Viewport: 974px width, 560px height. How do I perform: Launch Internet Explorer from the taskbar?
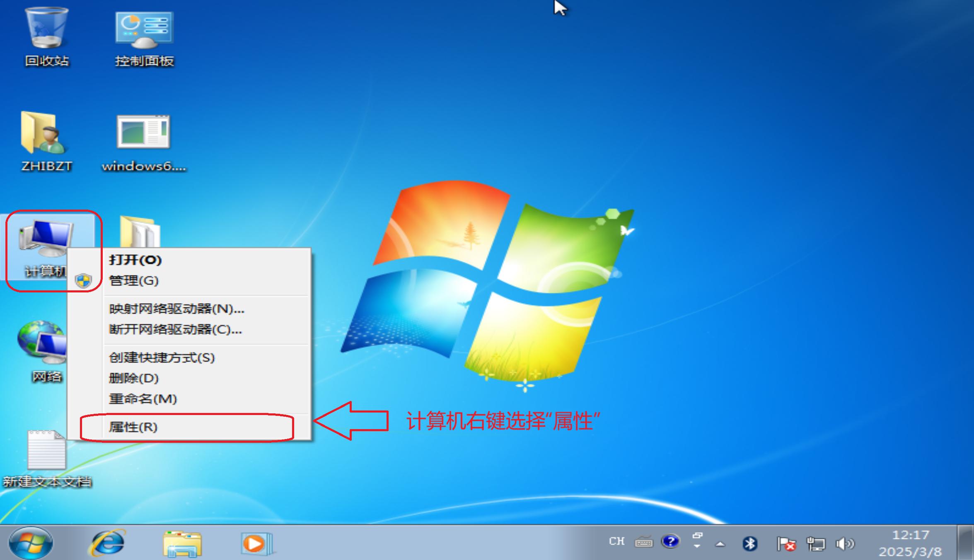click(x=107, y=543)
